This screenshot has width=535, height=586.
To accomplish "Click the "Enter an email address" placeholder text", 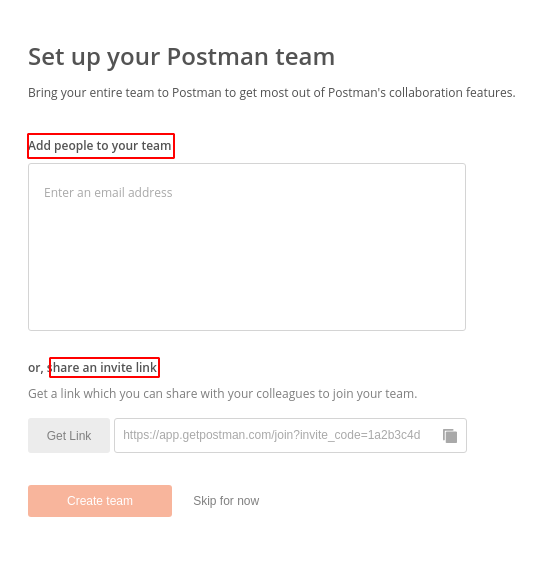I will (108, 192).
